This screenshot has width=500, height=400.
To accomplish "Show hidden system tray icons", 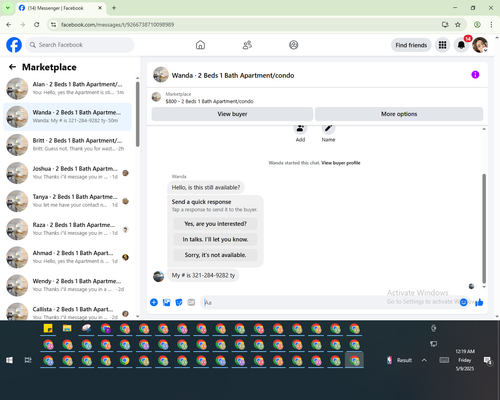I will [x=424, y=360].
